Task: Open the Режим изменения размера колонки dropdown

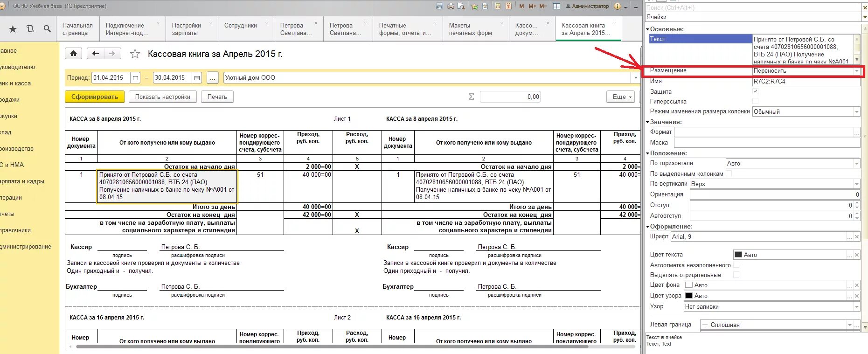Action: pyautogui.click(x=856, y=112)
